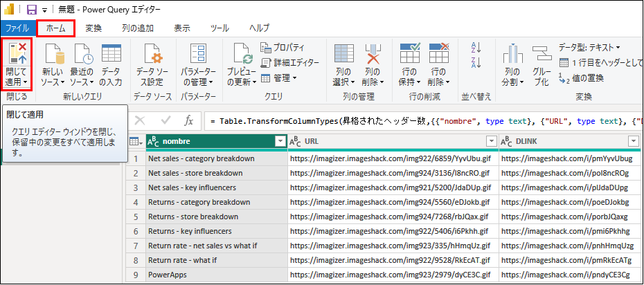Click the formula bar text field
The height and width of the screenshot is (285, 644).
pyautogui.click(x=423, y=121)
